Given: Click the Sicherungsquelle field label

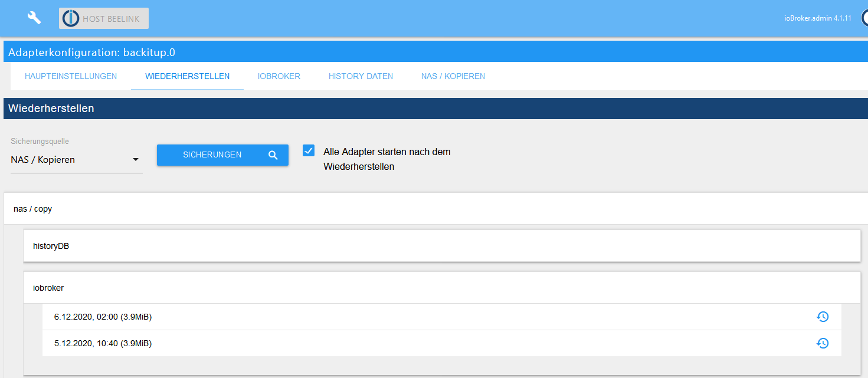Looking at the screenshot, I should (x=40, y=142).
